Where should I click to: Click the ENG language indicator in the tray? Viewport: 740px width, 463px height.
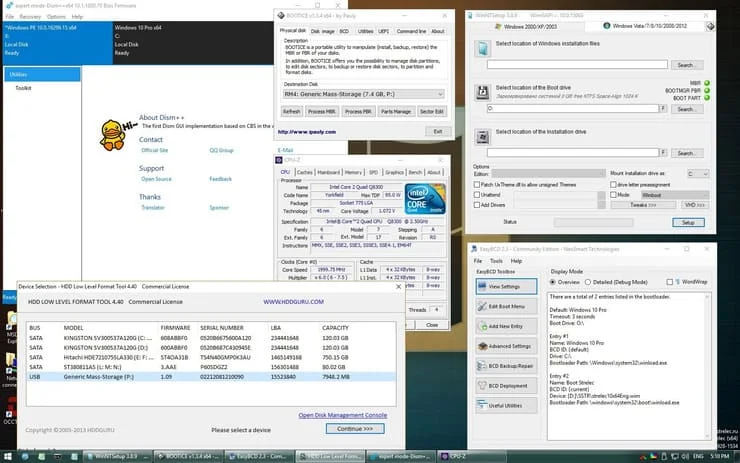[698, 456]
